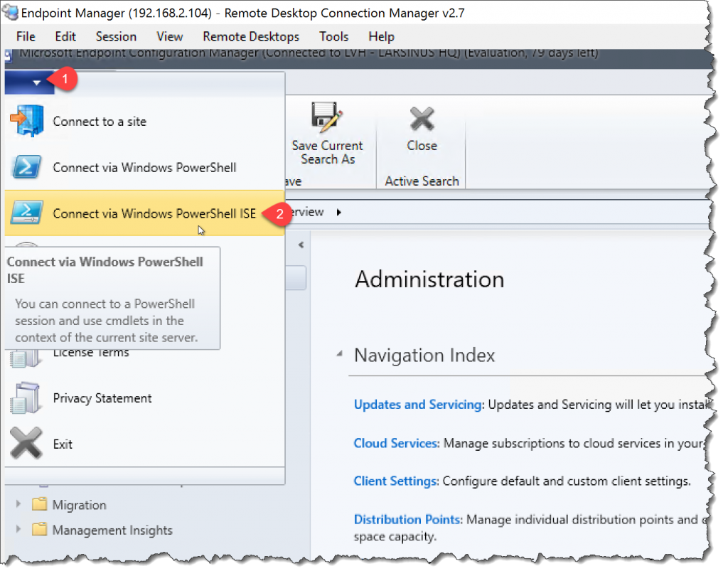This screenshot has height=576, width=728.
Task: Open the Tools menu
Action: coord(334,36)
